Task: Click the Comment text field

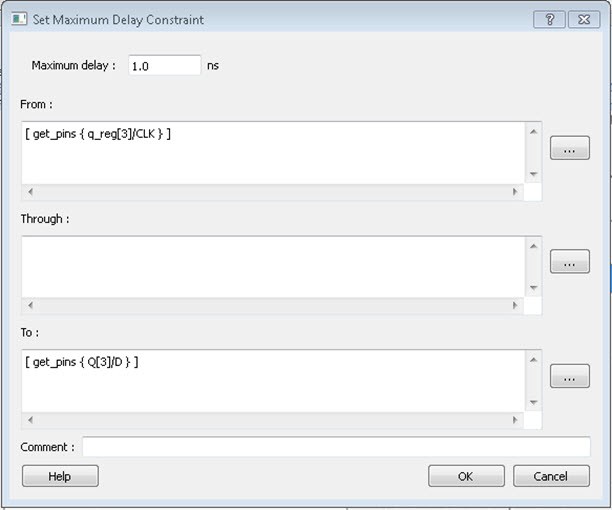Action: click(336, 447)
